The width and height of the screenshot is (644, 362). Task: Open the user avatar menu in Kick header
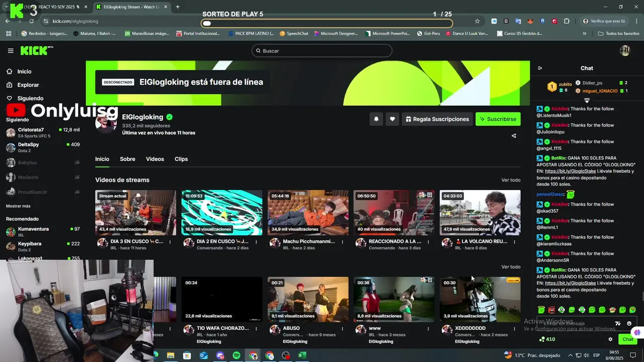[x=625, y=50]
